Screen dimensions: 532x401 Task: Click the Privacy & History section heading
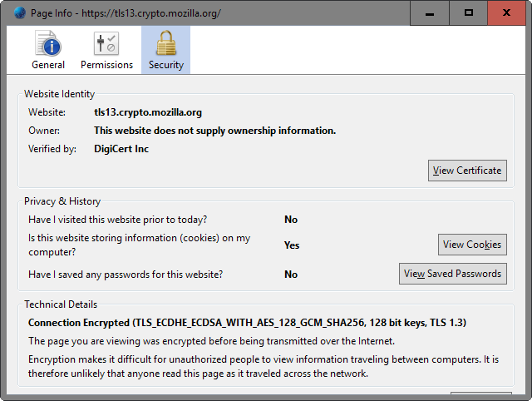tap(62, 201)
